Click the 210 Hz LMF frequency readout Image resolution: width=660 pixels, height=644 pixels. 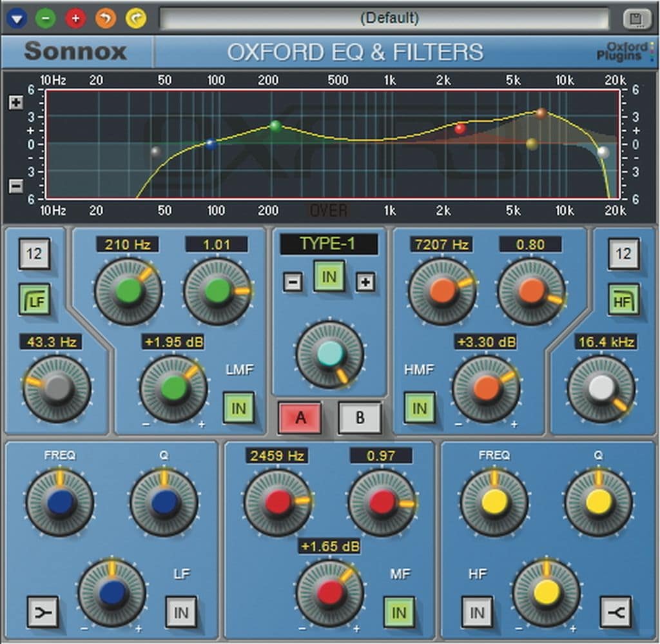[127, 244]
